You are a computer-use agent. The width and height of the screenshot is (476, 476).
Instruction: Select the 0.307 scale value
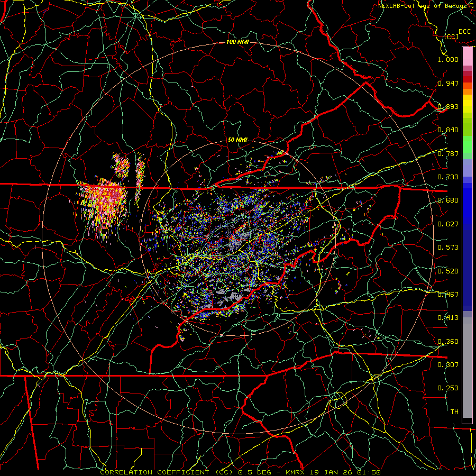click(x=448, y=364)
